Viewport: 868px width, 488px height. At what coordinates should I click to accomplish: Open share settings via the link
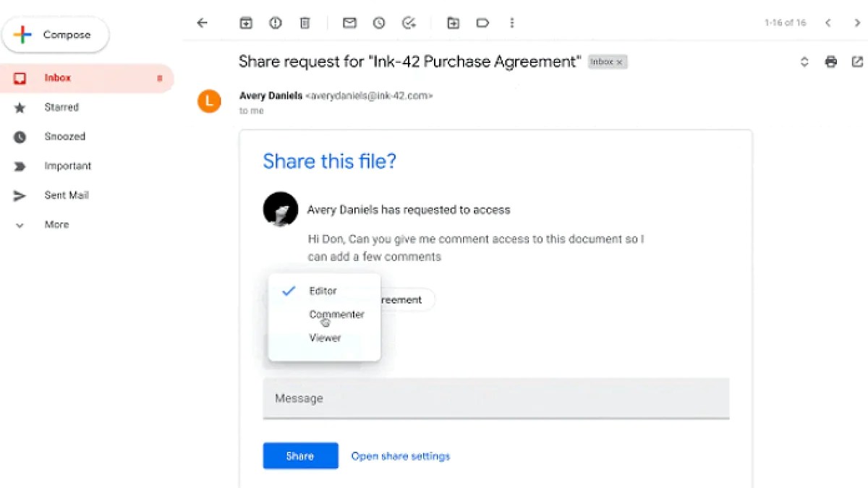coord(400,455)
